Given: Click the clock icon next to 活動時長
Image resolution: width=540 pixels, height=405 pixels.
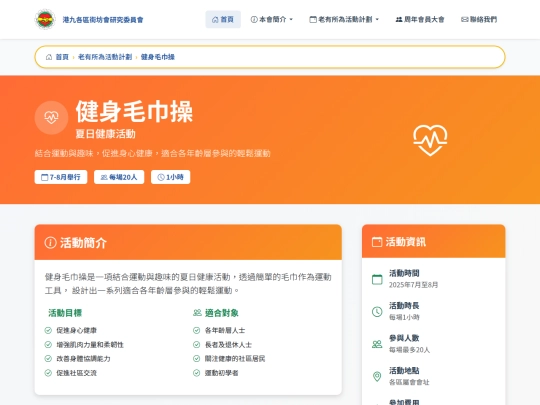Looking at the screenshot, I should pyautogui.click(x=377, y=312).
